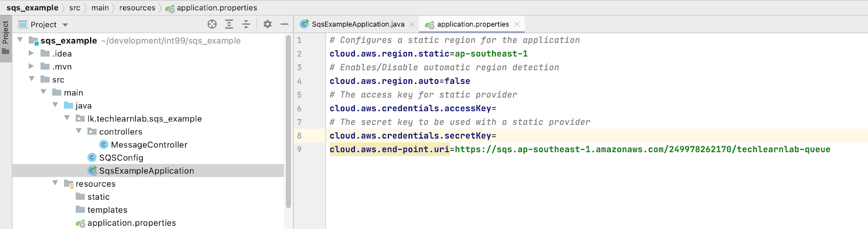The width and height of the screenshot is (868, 229).
Task: Click the .mvn folder icon
Action: point(46,66)
